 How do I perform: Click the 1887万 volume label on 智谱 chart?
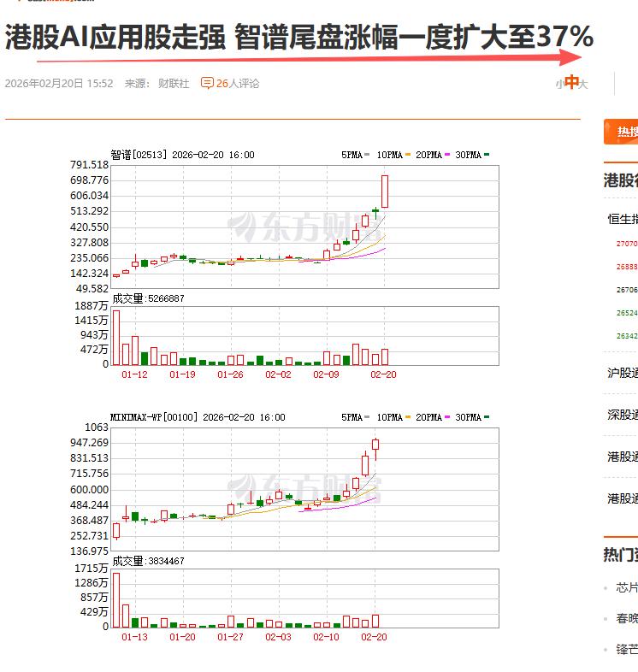point(91,305)
